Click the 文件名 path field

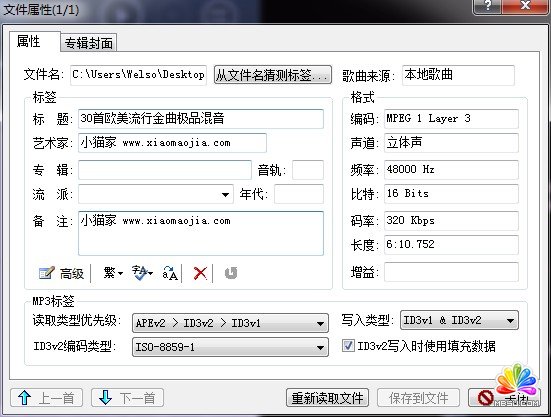click(138, 75)
